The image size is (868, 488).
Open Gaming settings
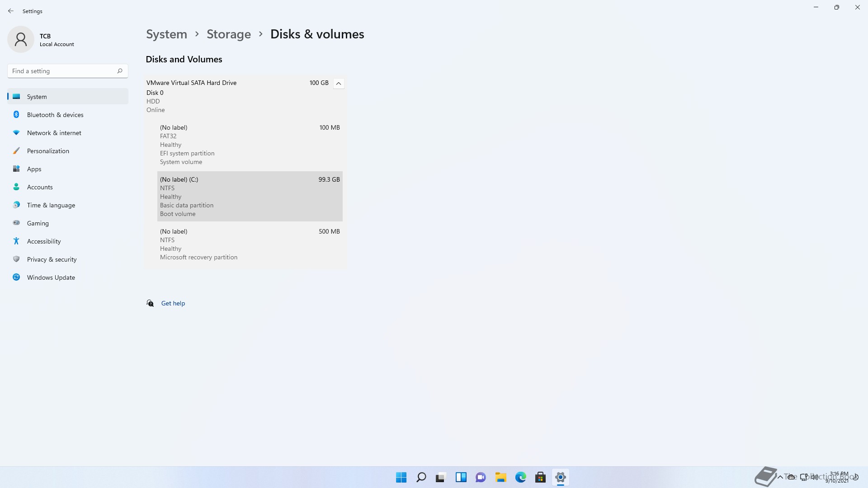pos(68,223)
